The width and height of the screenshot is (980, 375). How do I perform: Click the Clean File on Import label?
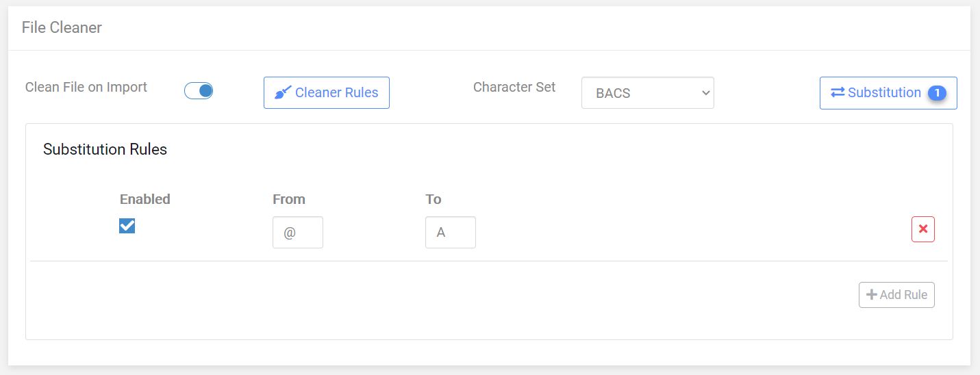[x=86, y=87]
